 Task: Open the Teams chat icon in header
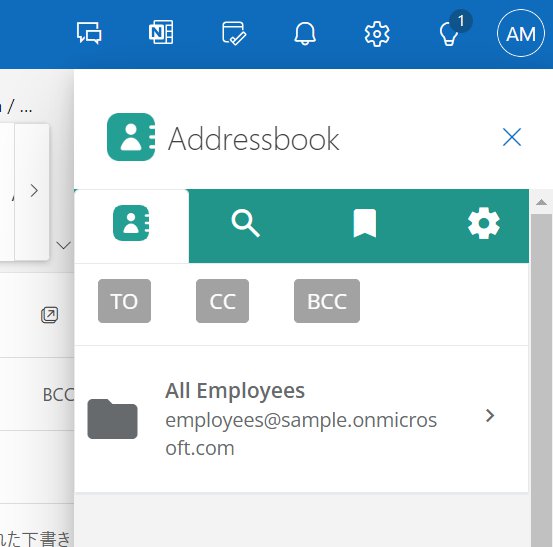89,33
